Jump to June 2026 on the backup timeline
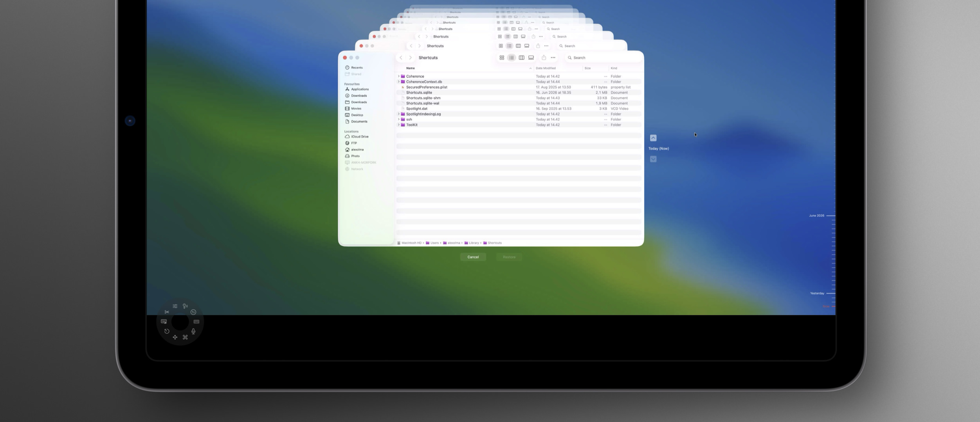980x422 pixels. (822, 216)
